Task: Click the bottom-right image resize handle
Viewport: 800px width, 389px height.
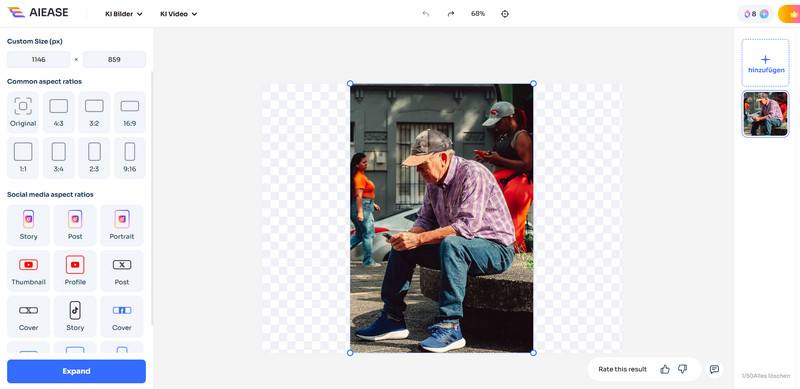Action: coord(533,353)
